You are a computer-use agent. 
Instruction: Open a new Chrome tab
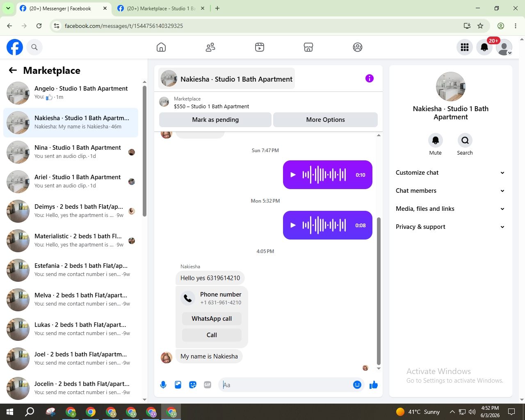tap(217, 8)
